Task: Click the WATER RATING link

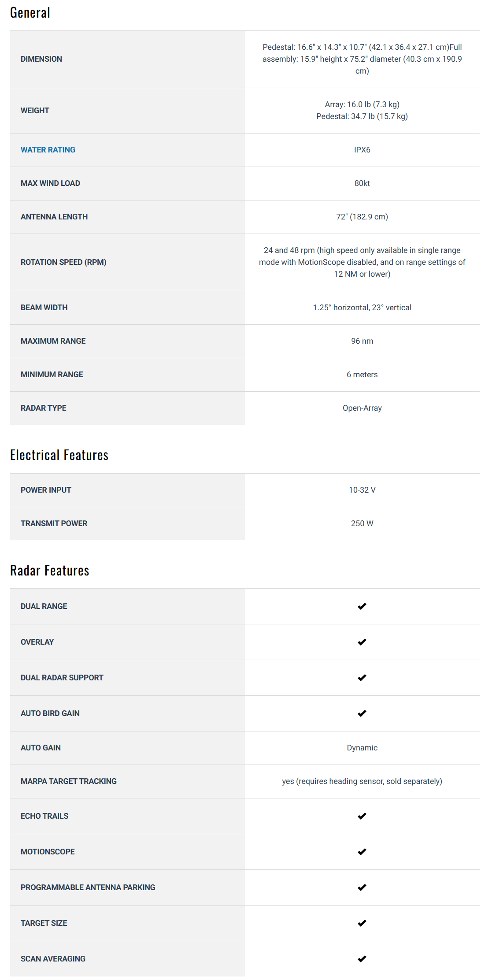Action: pos(48,150)
